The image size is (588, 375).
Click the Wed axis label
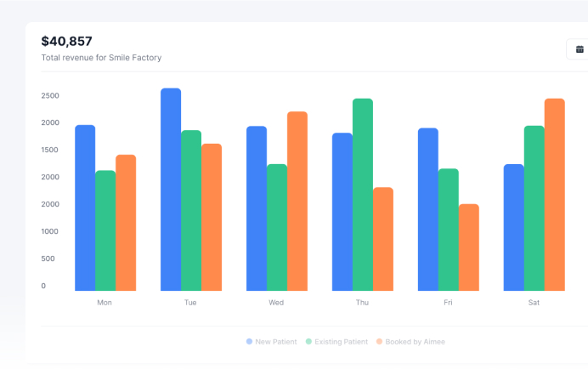point(276,303)
